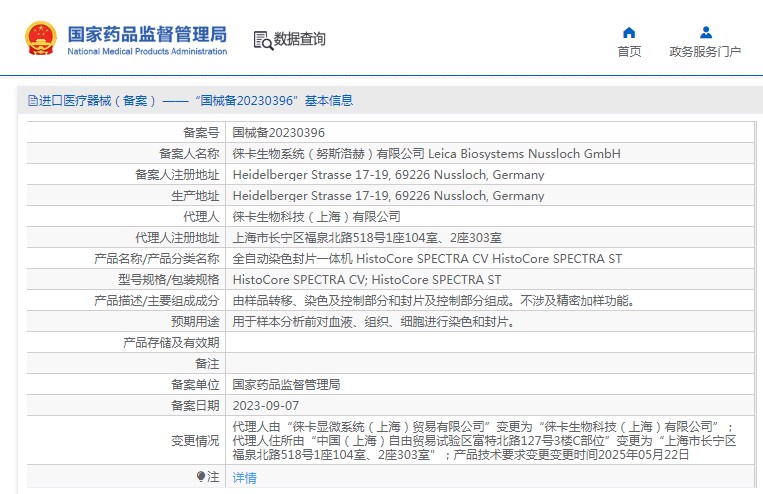This screenshot has width=763, height=494.
Task: Click the bulb icon beside 注
Action: [201, 476]
